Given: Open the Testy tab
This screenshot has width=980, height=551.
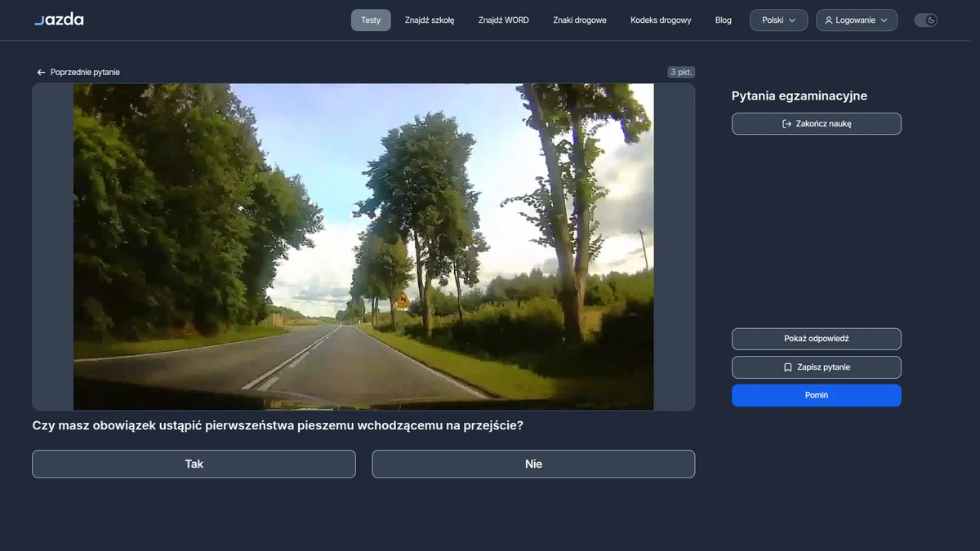Looking at the screenshot, I should (x=371, y=20).
